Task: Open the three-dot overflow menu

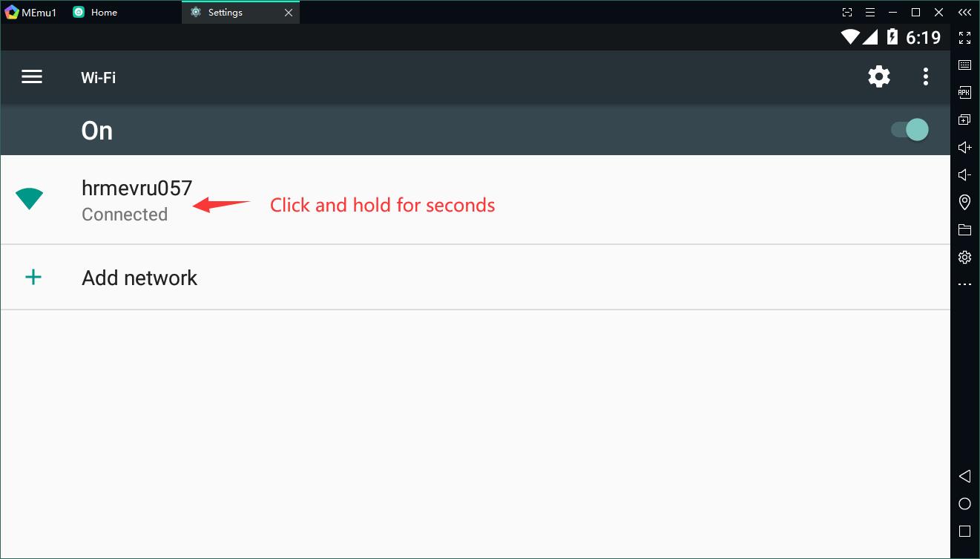Action: [925, 76]
